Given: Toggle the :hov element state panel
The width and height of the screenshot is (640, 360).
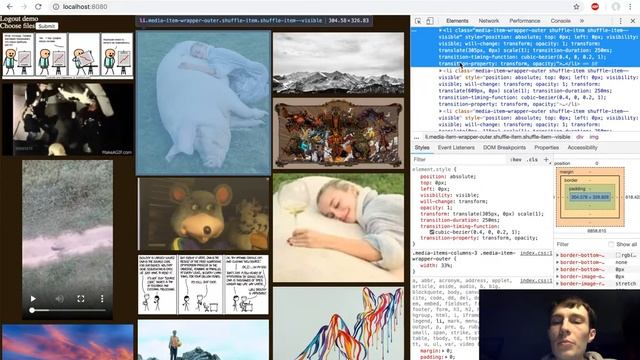Looking at the screenshot, I should (516, 160).
